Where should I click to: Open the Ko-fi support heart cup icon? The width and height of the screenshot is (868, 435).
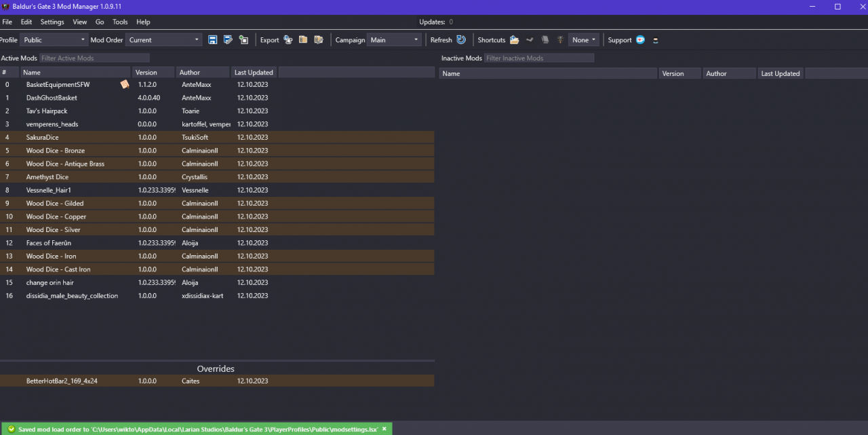[x=640, y=40]
